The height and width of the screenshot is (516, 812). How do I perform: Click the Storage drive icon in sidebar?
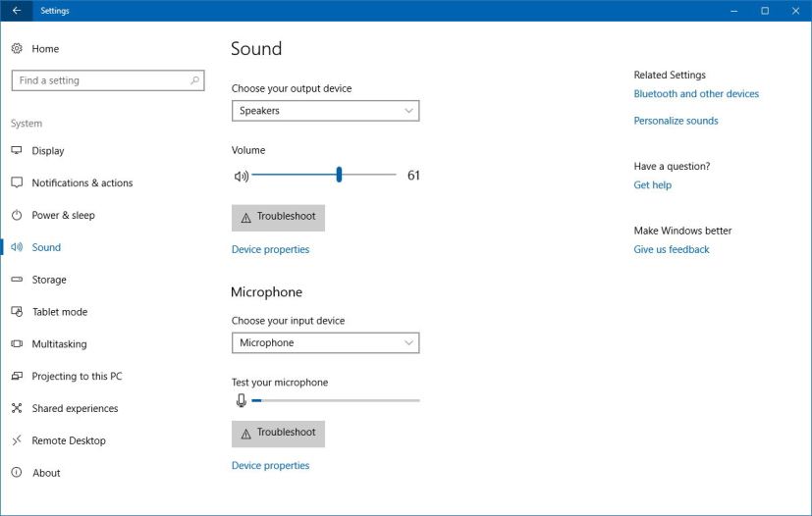click(17, 280)
